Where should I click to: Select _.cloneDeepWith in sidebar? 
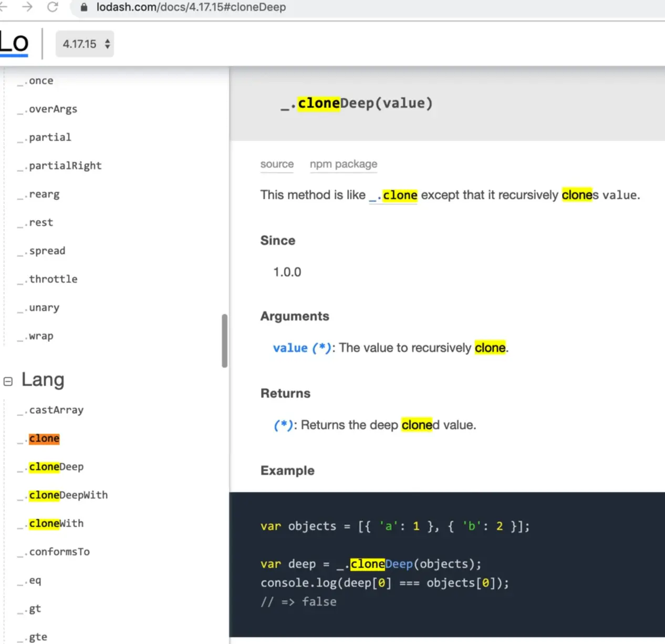(68, 495)
